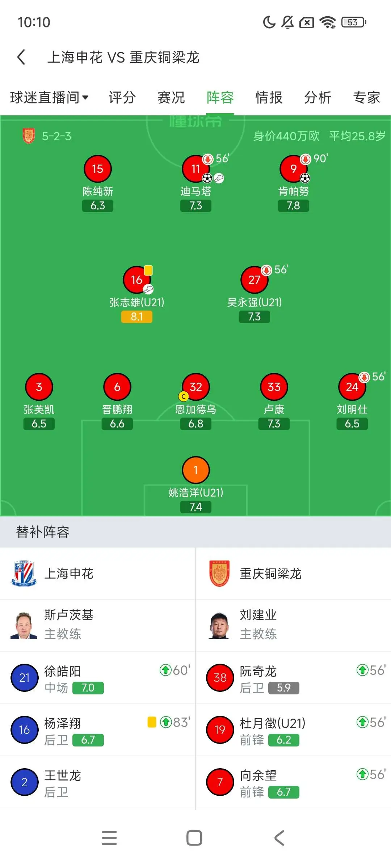Tap Android home button in navigation bar

194,838
